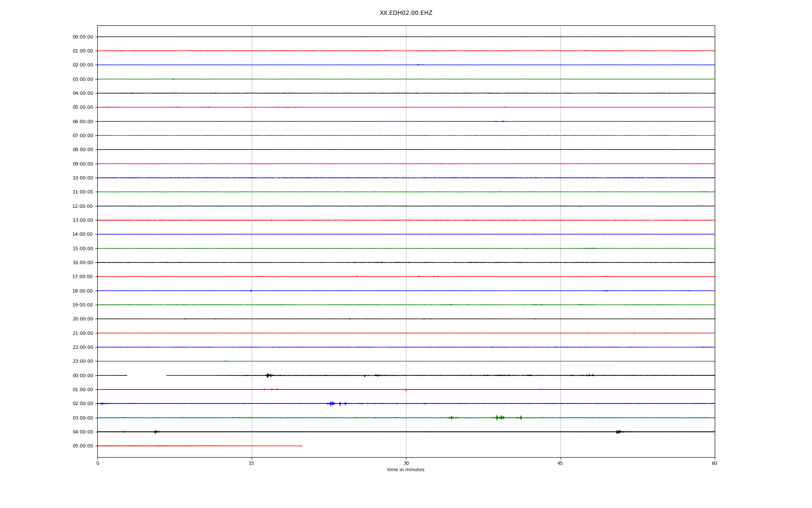Viewport: 812px width, 508px height.
Task: Click the 'time in minutes' axis label
Action: coord(406,469)
